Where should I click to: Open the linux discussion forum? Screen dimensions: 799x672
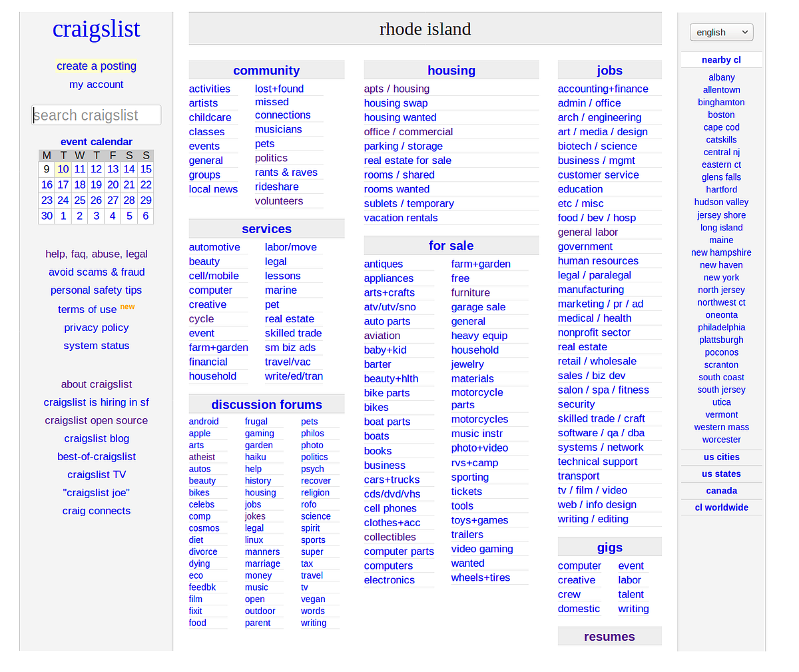[x=254, y=540]
